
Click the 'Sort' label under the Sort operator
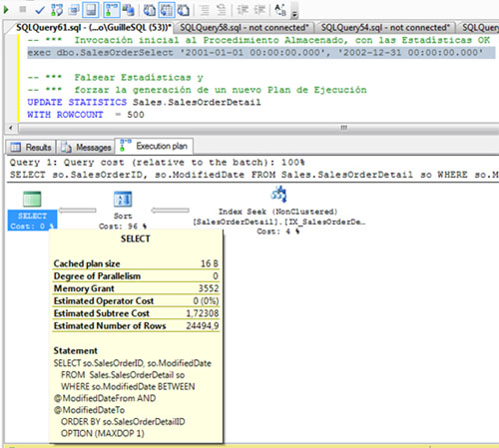point(123,216)
